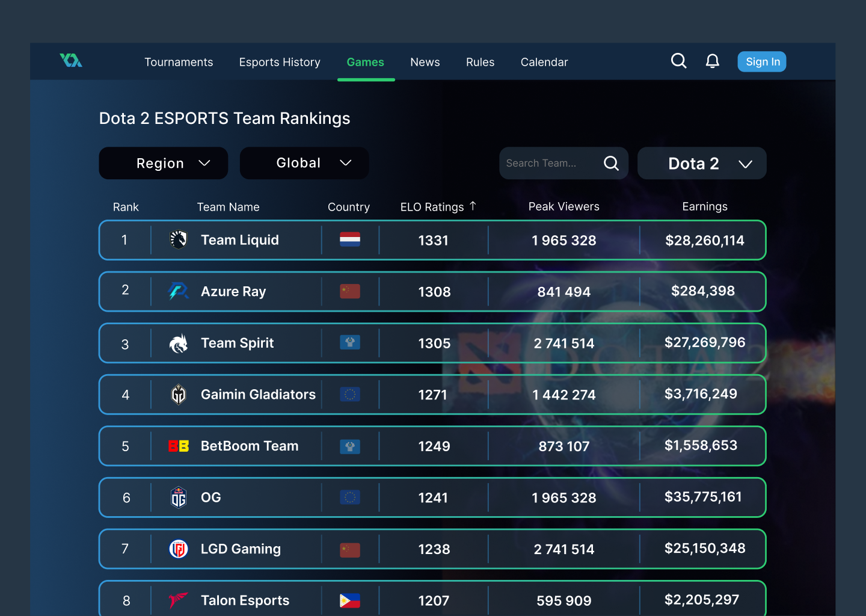The width and height of the screenshot is (866, 616).
Task: Go to the News section
Action: [425, 62]
